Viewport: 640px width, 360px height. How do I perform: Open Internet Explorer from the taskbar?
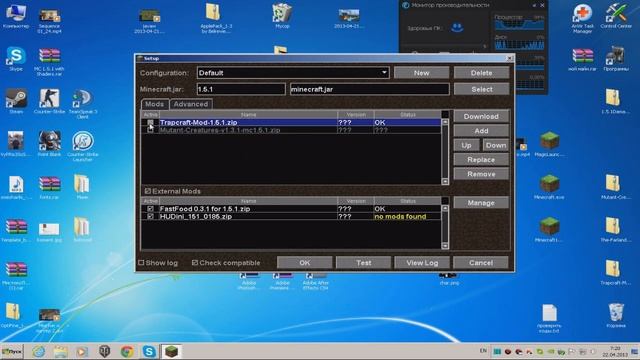39,351
